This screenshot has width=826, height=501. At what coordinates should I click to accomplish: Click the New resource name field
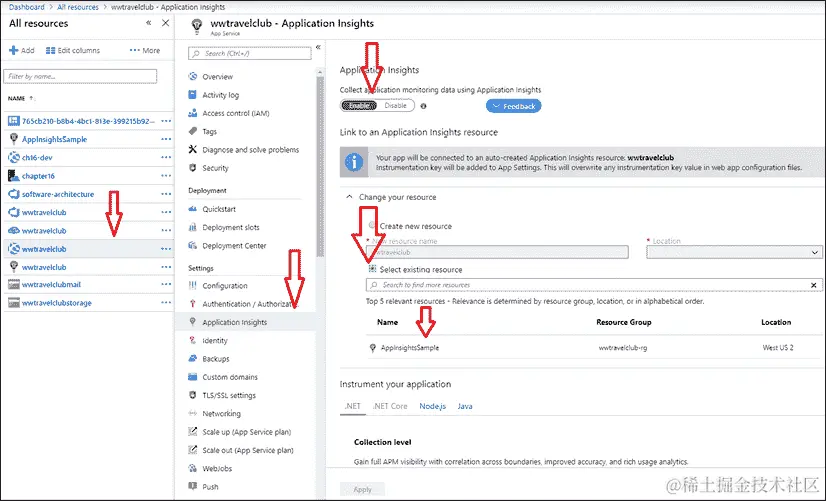point(497,252)
